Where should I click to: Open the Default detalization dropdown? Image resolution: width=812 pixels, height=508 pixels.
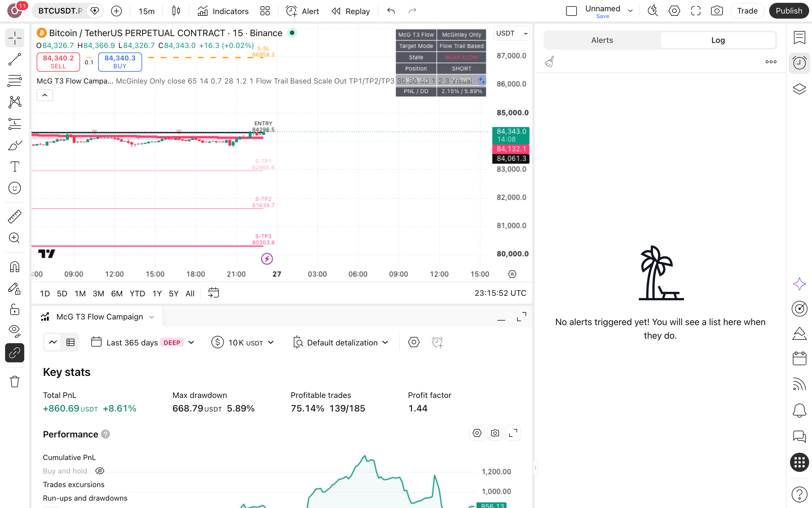[x=341, y=342]
